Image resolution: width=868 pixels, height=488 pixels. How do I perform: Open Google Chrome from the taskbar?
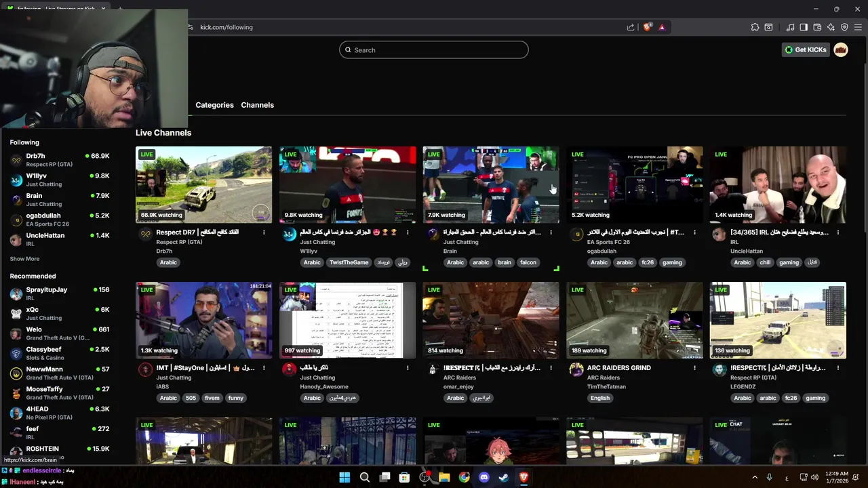point(464,477)
